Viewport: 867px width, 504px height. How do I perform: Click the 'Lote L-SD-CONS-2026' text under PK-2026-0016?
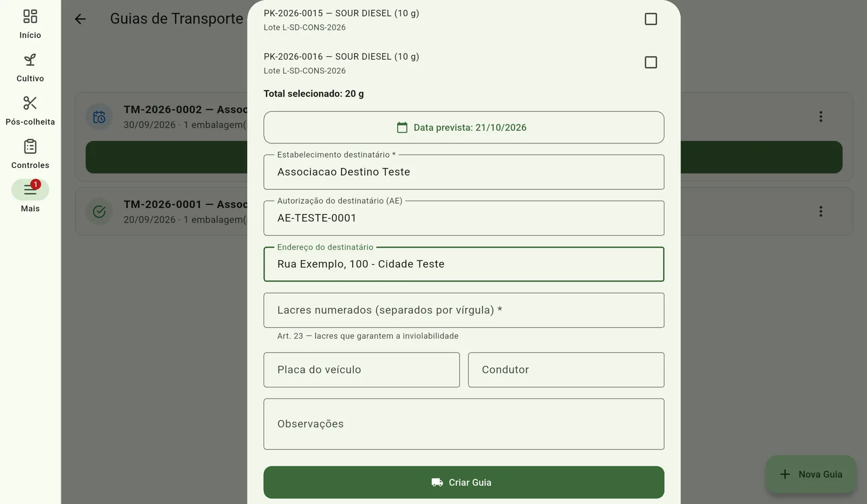pyautogui.click(x=305, y=71)
